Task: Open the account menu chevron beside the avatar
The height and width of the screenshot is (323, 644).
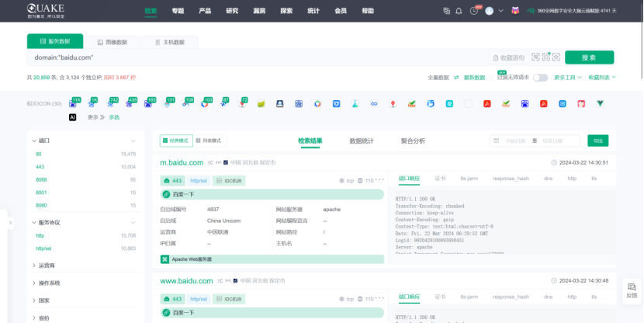Action: click(500, 11)
